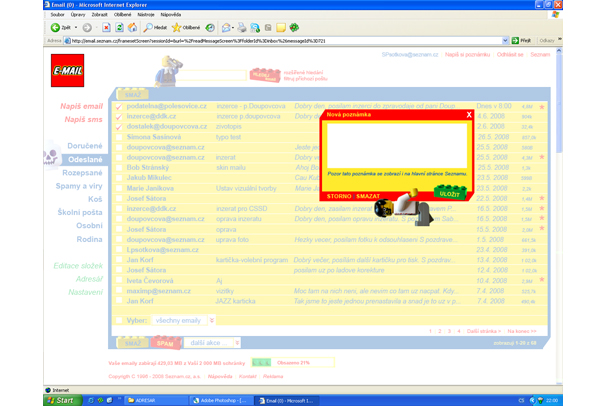This screenshot has height=406, width=606.
Task: Click inside the note text area
Action: (395, 145)
